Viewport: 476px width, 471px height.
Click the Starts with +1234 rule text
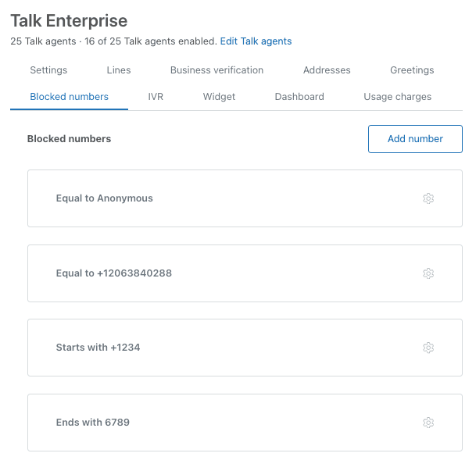98,348
